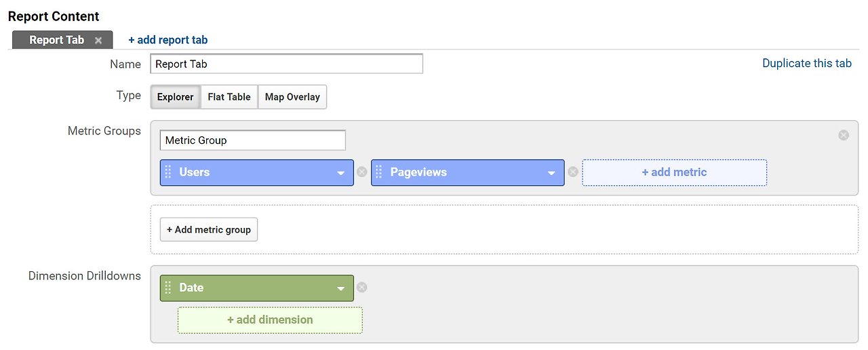This screenshot has width=868, height=350.
Task: Open the Date dimension dropdown arrow
Action: tap(341, 288)
